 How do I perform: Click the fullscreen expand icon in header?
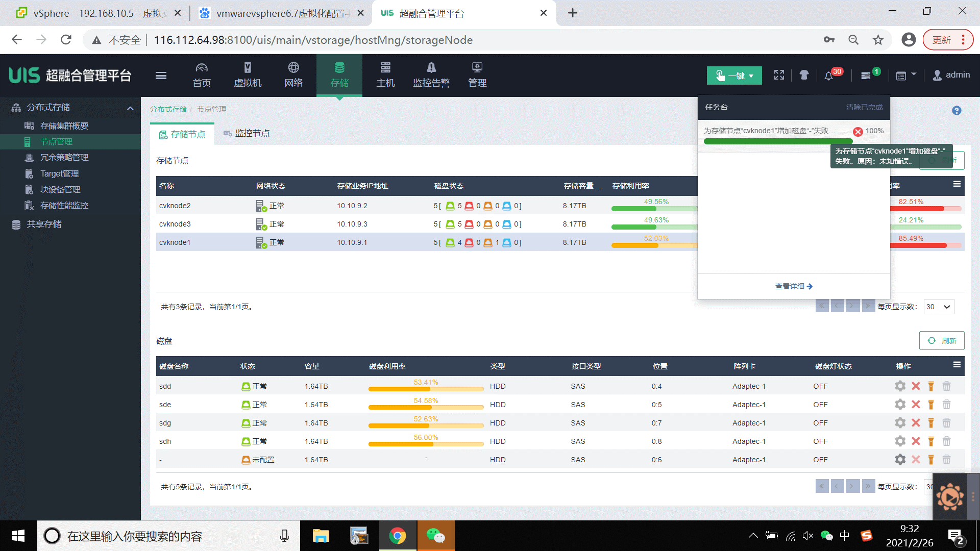pos(779,76)
